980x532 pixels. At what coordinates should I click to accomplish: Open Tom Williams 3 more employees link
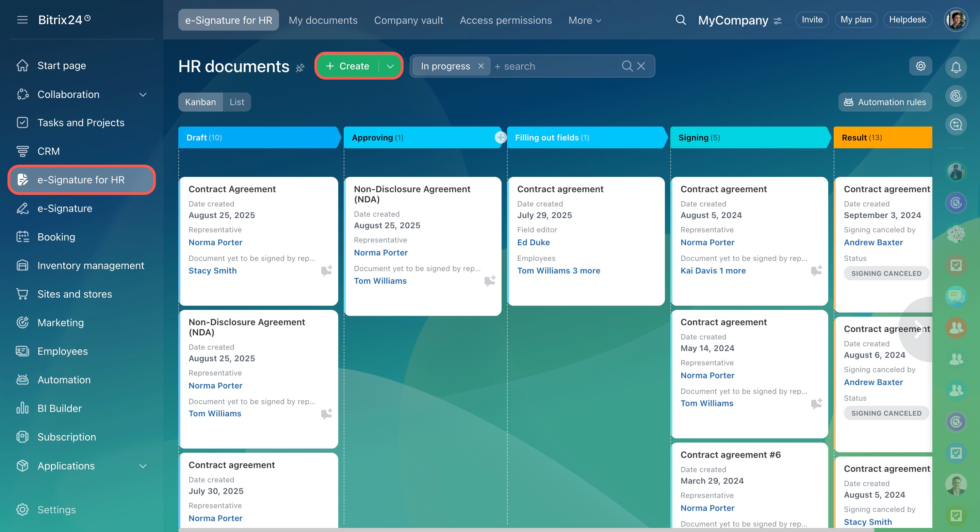tap(558, 270)
